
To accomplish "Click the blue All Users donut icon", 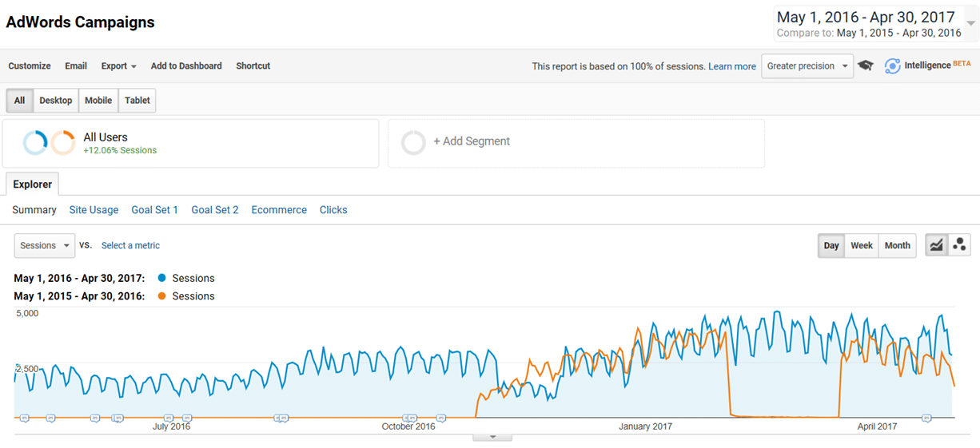I will [35, 143].
